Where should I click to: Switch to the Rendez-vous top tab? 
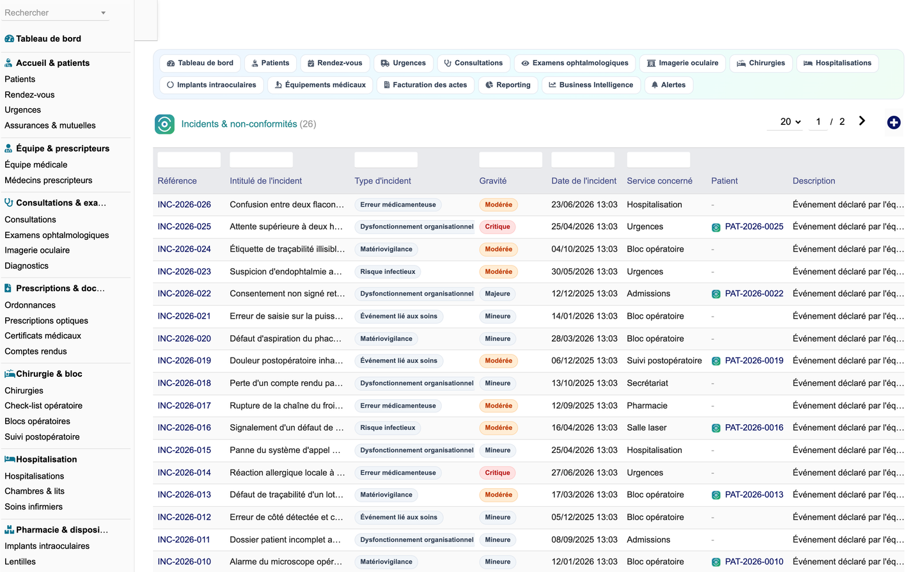click(335, 63)
